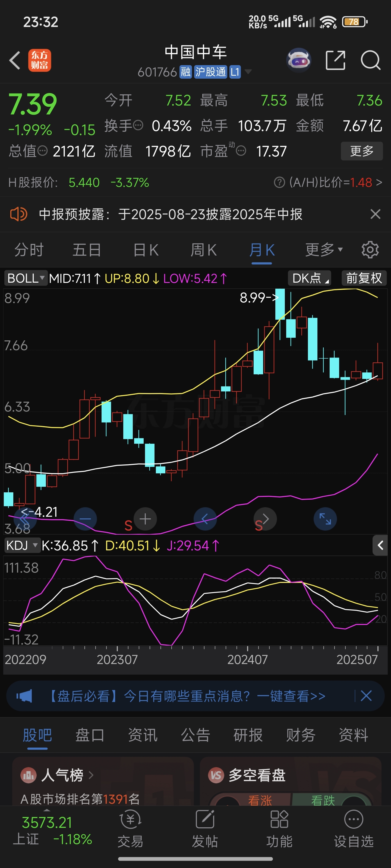Image resolution: width=391 pixels, height=868 pixels.
Task: Switch to 研报 tab
Action: coord(248,735)
